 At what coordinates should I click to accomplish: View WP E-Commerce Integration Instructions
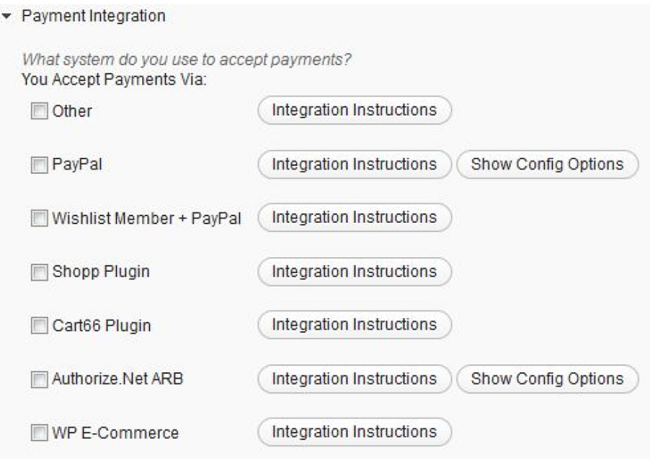(x=354, y=432)
